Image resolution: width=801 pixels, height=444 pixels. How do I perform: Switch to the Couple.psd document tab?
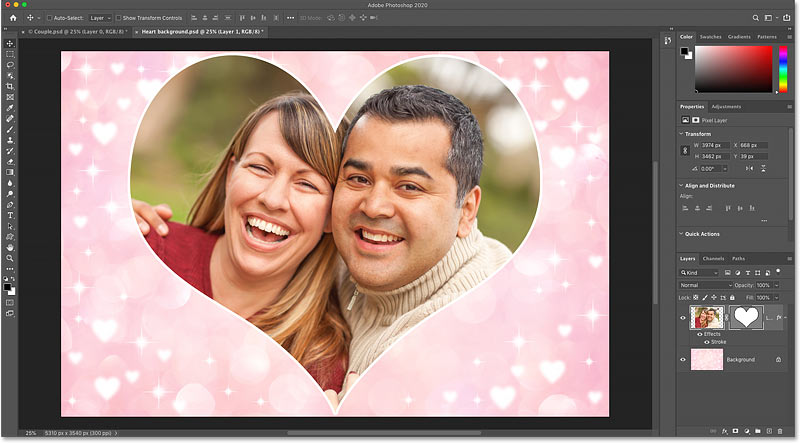77,32
